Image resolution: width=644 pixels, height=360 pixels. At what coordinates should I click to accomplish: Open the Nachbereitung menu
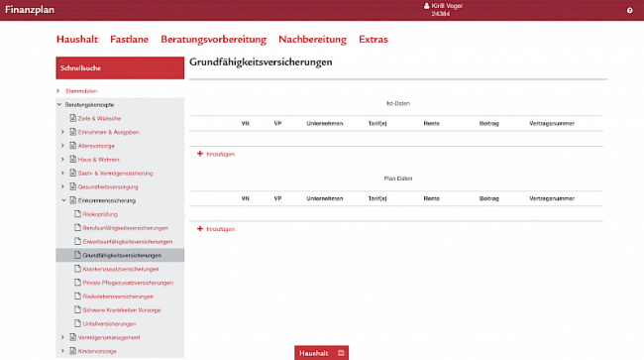pos(312,40)
